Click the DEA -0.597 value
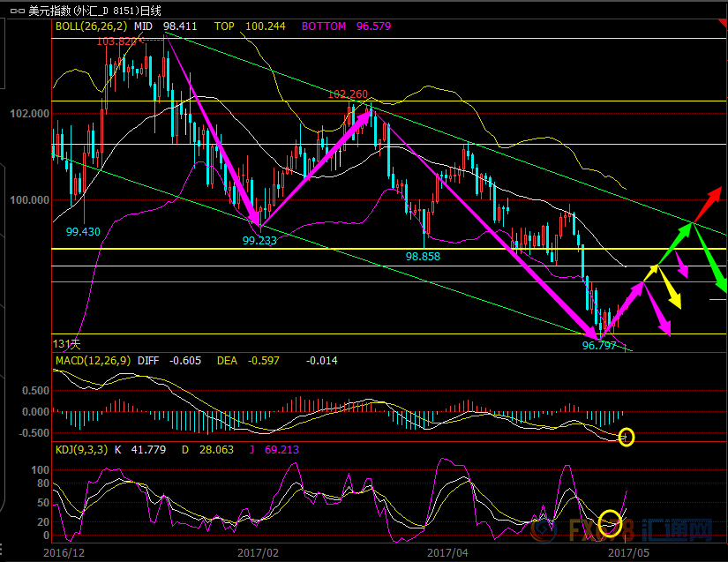 click(x=248, y=361)
